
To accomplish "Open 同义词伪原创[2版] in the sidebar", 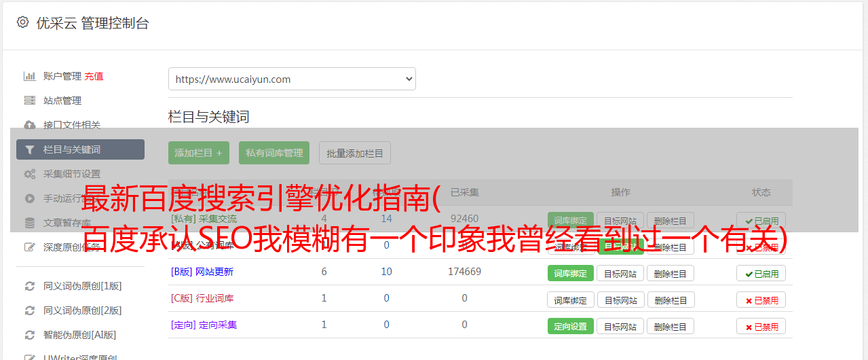I will 83,310.
